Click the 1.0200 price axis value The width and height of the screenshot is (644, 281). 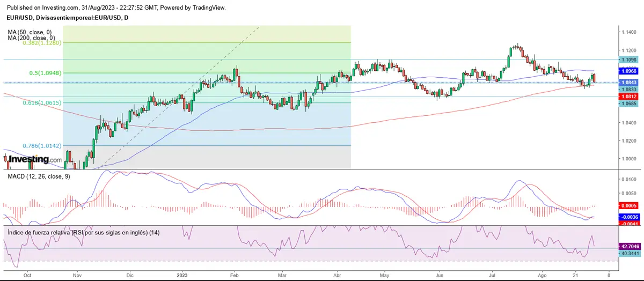[x=629, y=141]
